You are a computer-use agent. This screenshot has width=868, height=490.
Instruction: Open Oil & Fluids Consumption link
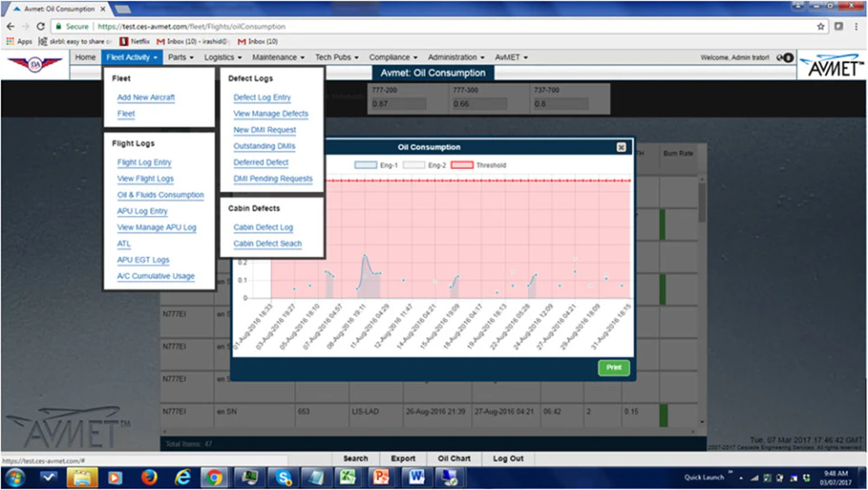(x=160, y=195)
